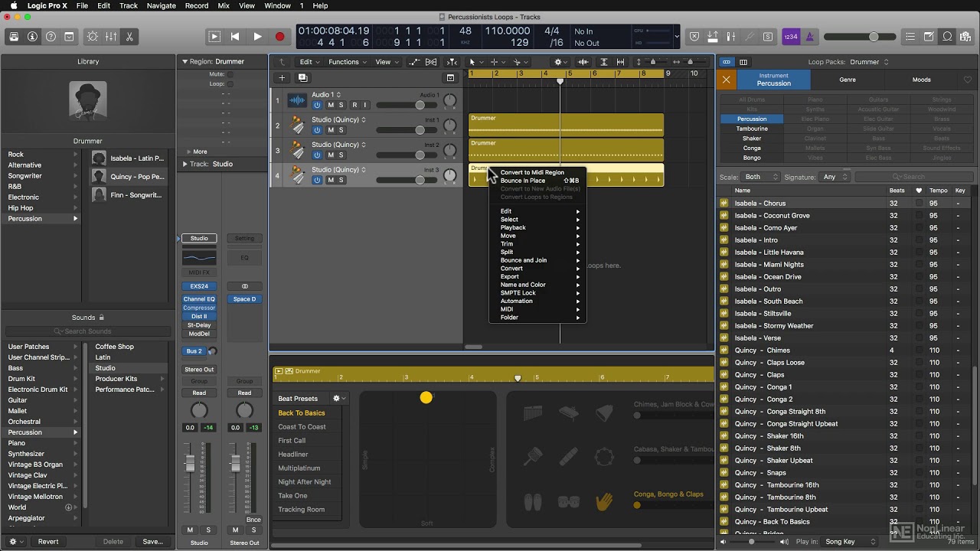
Task: Open the Note Pads button
Action: point(929,36)
